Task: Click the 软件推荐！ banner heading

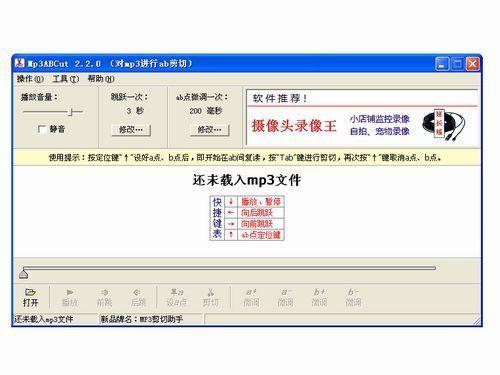Action: (280, 98)
